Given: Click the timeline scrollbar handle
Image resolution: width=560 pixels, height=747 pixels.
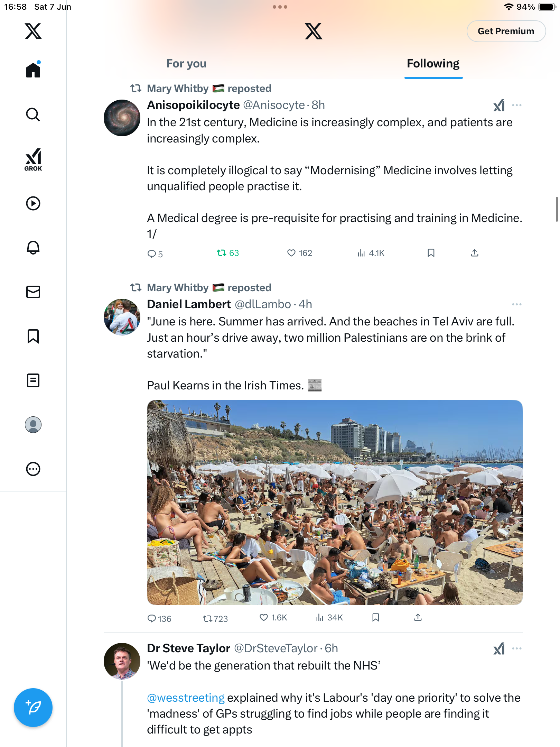Looking at the screenshot, I should (557, 209).
